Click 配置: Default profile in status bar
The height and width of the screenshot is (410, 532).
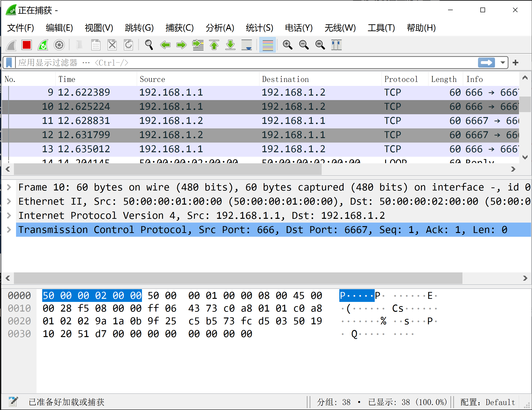488,402
